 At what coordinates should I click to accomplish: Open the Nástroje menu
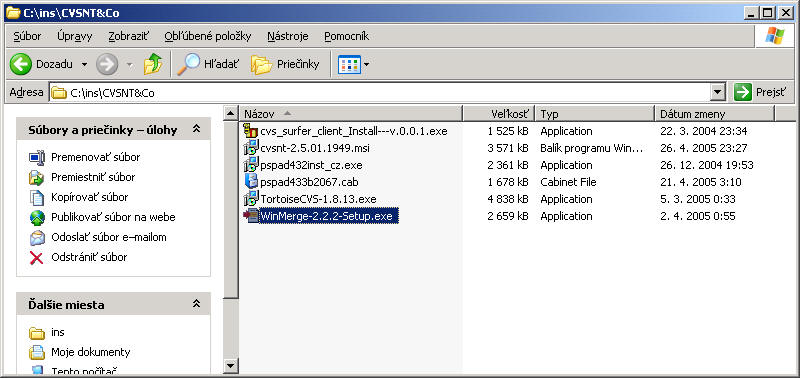(287, 36)
